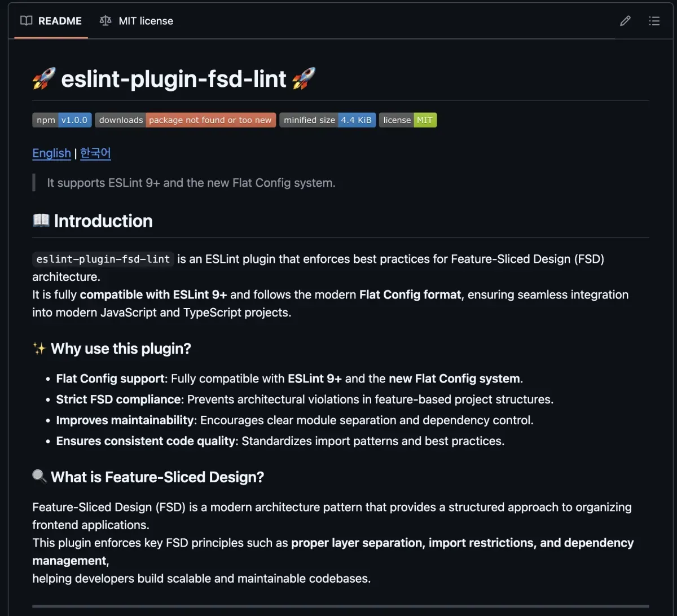Open the 한국어 language link
This screenshot has width=677, height=616.
(95, 153)
